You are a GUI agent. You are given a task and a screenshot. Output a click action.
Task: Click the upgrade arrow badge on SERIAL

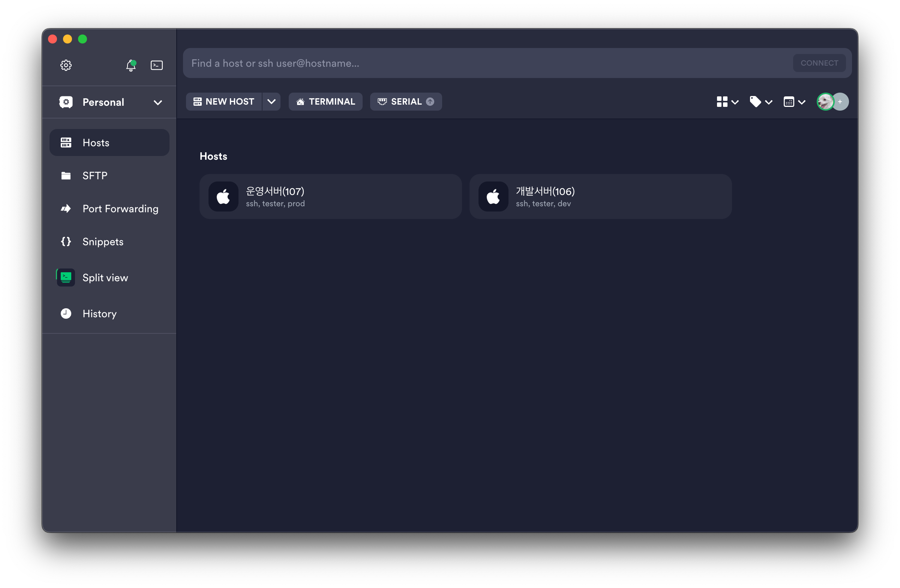430,102
